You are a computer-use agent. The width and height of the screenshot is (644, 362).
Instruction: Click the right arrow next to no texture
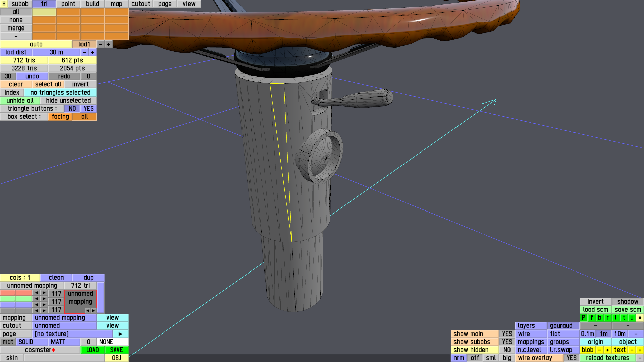tap(120, 334)
